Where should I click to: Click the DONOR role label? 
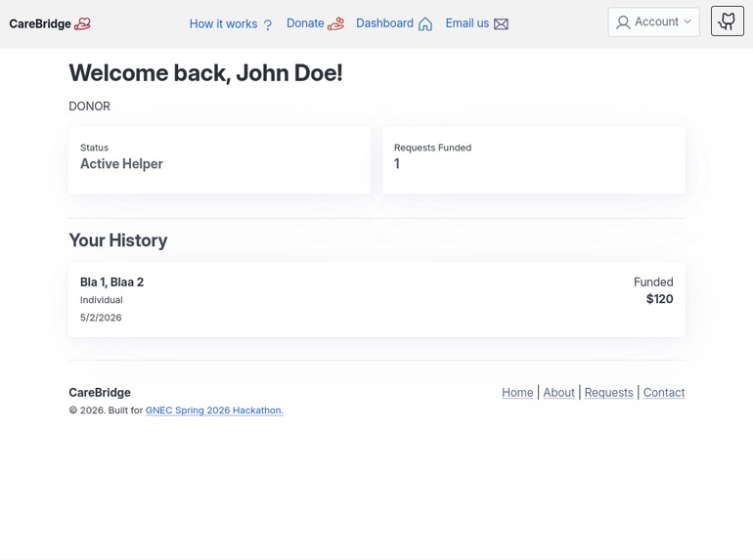tap(89, 107)
